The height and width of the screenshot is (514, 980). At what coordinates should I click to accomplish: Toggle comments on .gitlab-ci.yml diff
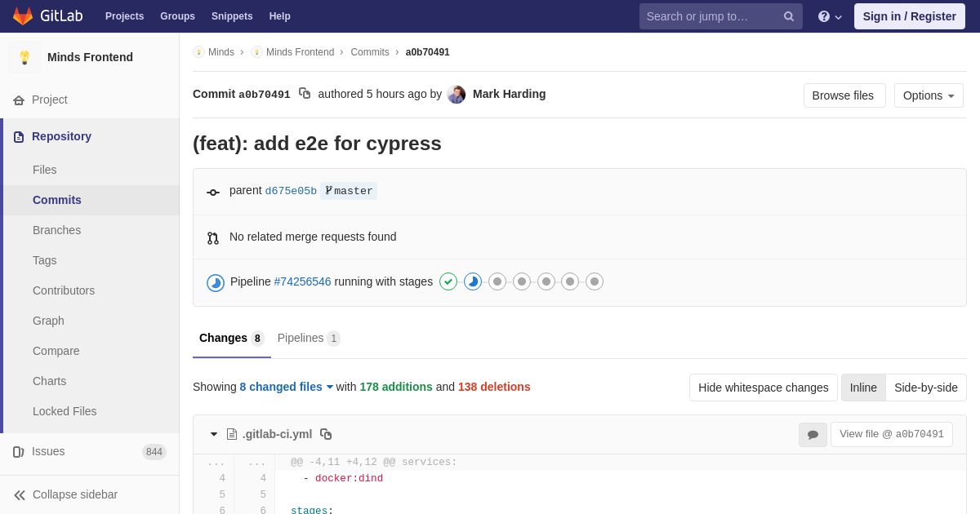pos(813,435)
